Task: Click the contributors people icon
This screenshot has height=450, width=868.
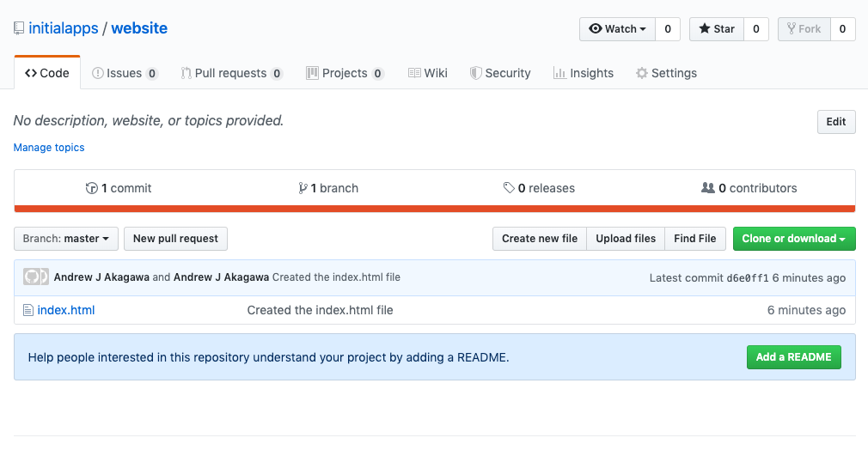Action: 708,187
